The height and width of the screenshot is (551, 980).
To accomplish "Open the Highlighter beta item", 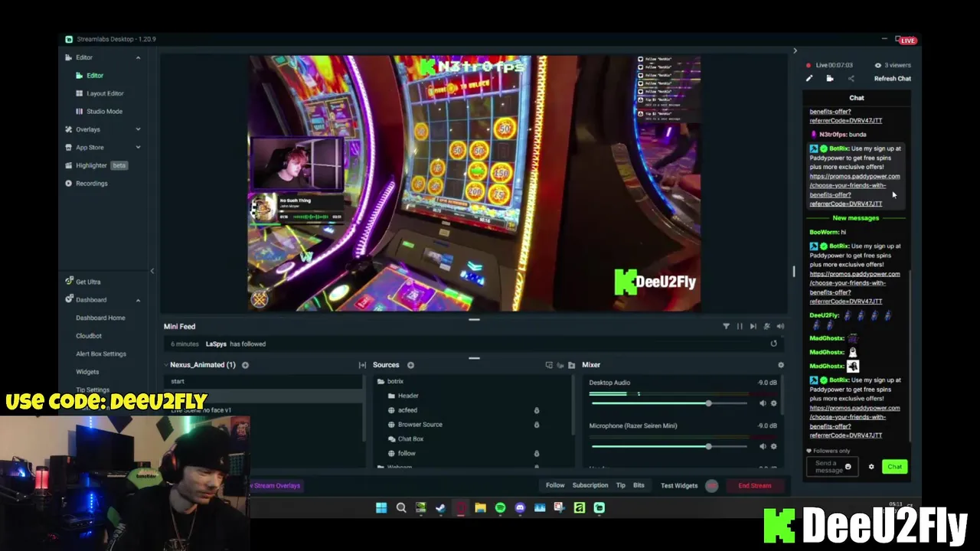I will [x=96, y=165].
